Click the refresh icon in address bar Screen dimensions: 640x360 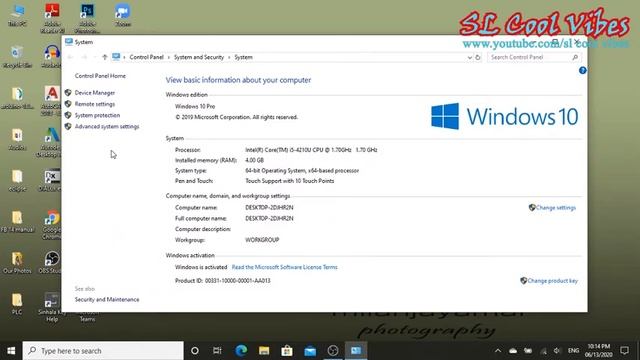pyautogui.click(x=478, y=58)
